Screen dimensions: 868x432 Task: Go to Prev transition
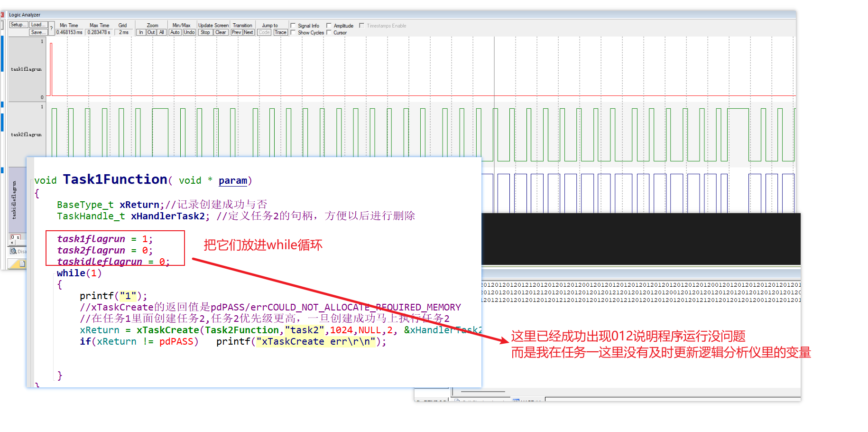click(237, 32)
